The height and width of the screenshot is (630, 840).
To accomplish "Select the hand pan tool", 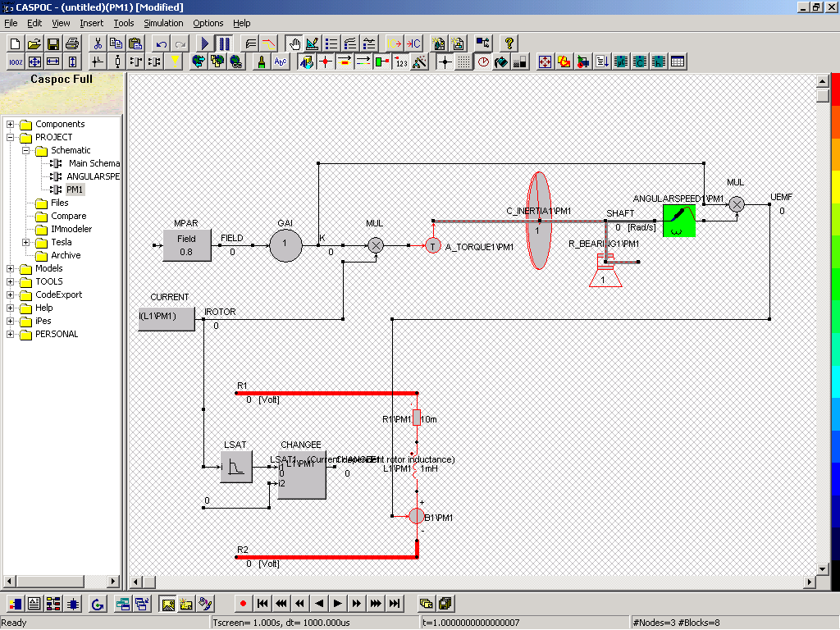I will click(x=294, y=43).
